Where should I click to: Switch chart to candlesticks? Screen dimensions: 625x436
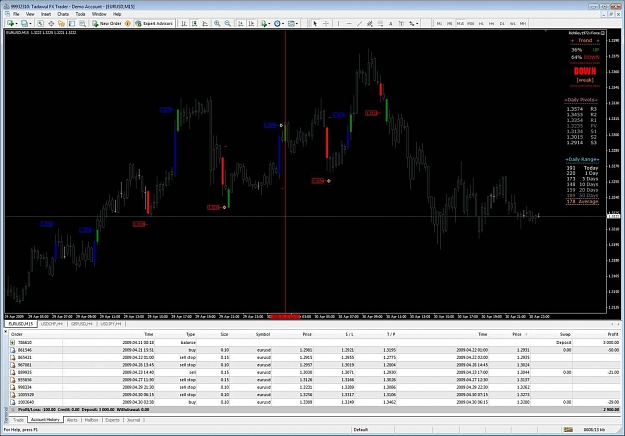tap(195, 24)
